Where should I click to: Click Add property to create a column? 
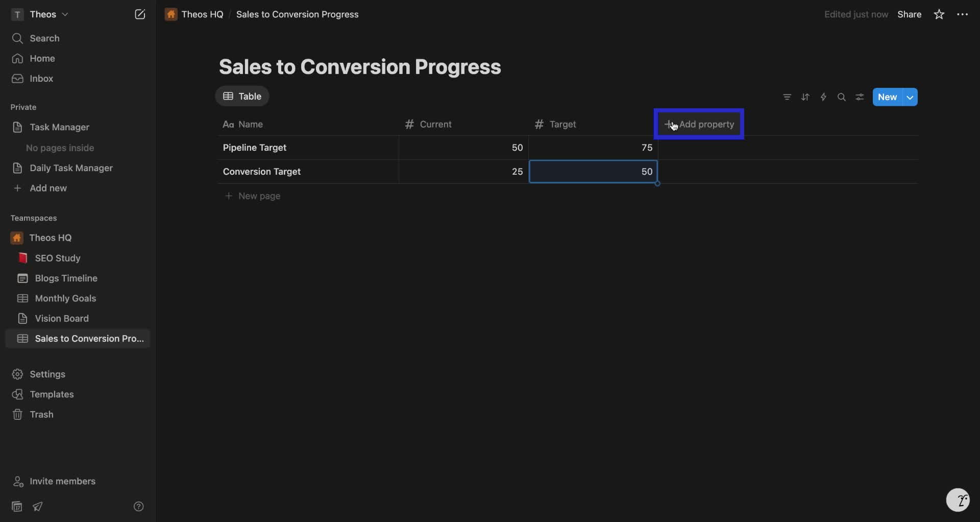699,124
